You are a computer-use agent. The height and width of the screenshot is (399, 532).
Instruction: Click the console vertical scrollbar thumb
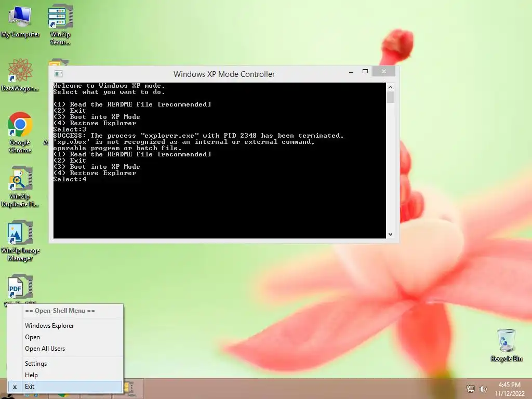pos(390,97)
